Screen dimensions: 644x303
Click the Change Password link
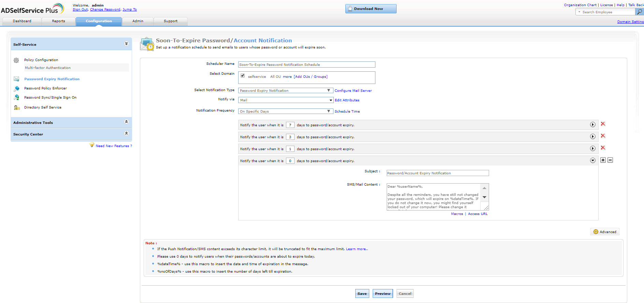click(x=105, y=10)
